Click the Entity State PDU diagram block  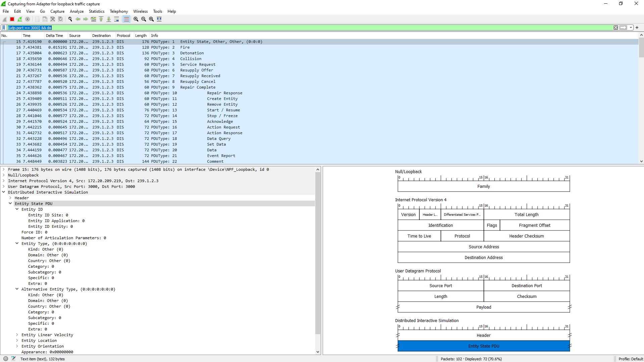tap(484, 346)
